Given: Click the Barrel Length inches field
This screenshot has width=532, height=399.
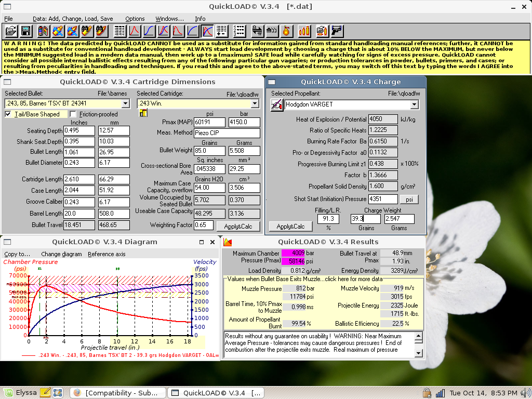Looking at the screenshot, I should (x=79, y=214).
